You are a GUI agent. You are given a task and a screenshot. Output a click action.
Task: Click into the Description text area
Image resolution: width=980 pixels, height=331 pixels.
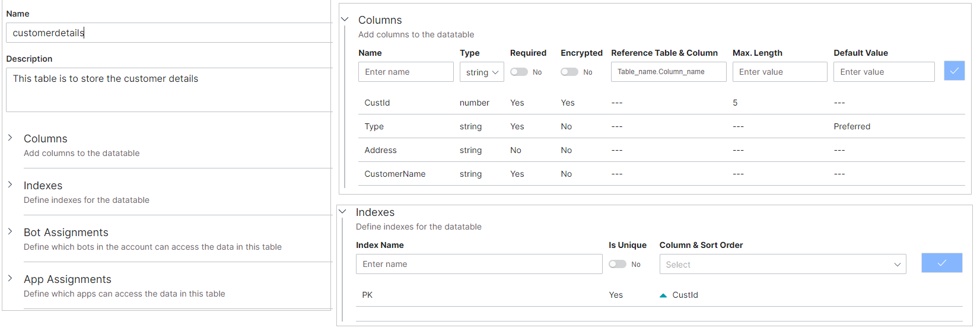point(168,90)
